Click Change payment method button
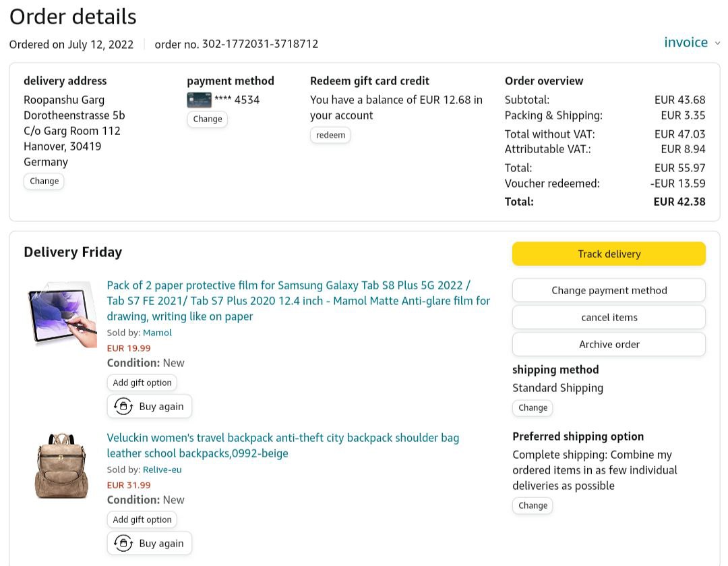728x566 pixels. click(x=609, y=290)
